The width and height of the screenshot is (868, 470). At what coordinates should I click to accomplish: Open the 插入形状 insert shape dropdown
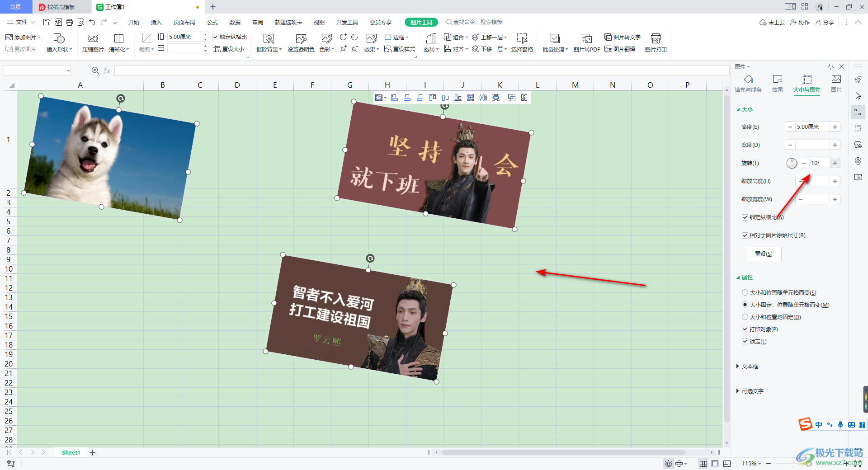pos(59,43)
